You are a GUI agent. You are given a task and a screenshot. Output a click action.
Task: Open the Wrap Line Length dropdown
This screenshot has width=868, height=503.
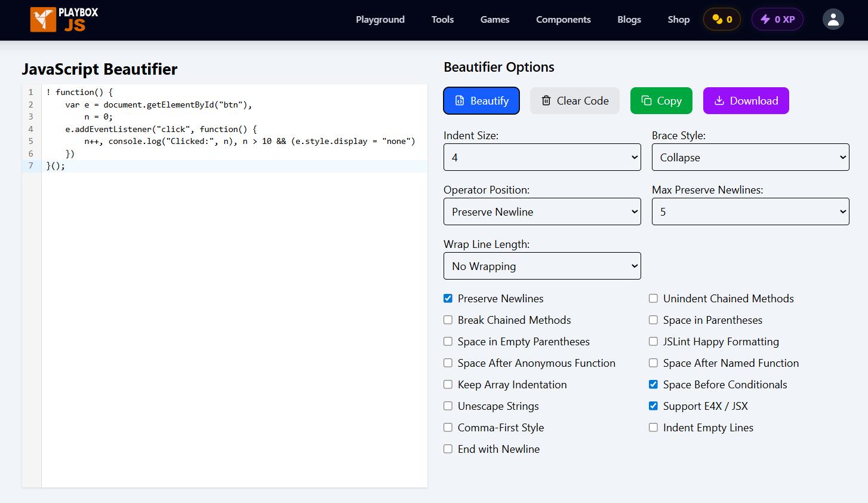pos(541,265)
